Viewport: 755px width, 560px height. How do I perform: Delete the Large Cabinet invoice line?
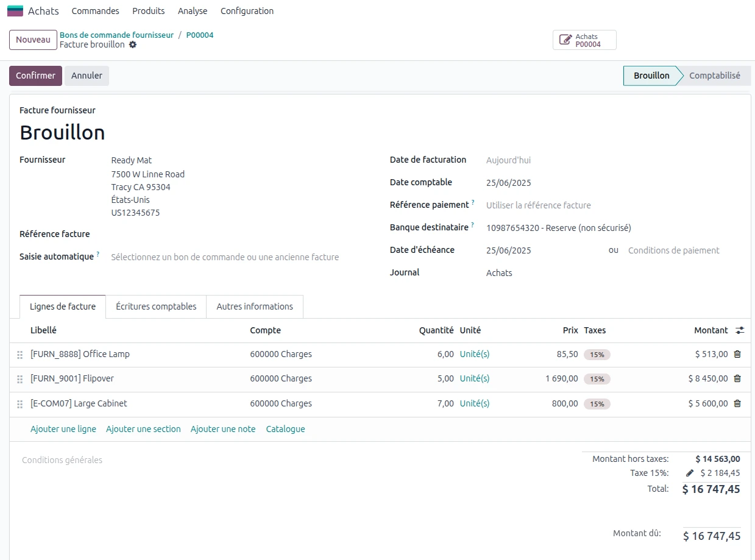(737, 403)
